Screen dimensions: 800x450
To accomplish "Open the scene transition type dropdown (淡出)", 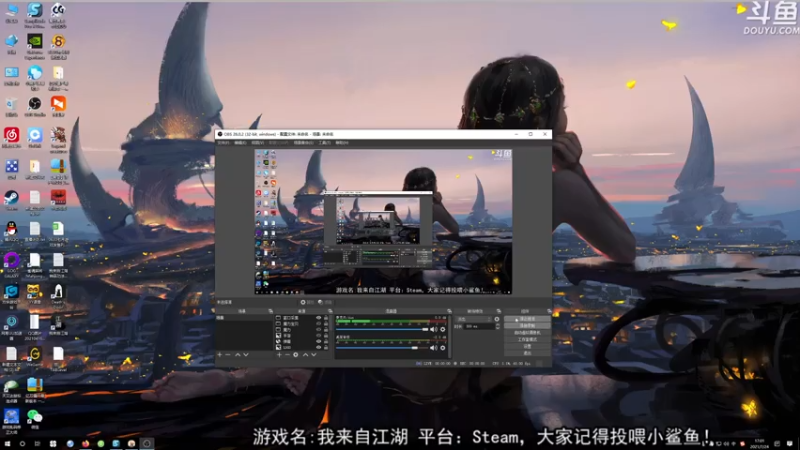I will 474,319.
